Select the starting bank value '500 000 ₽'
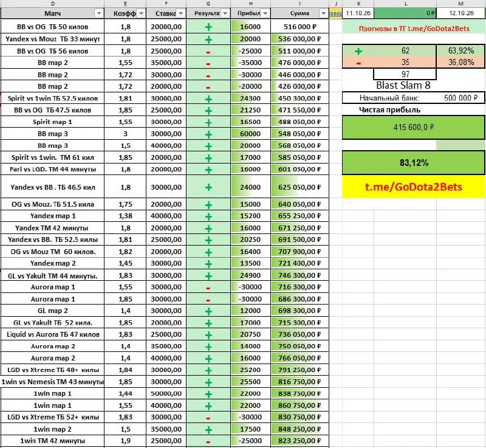 point(460,98)
